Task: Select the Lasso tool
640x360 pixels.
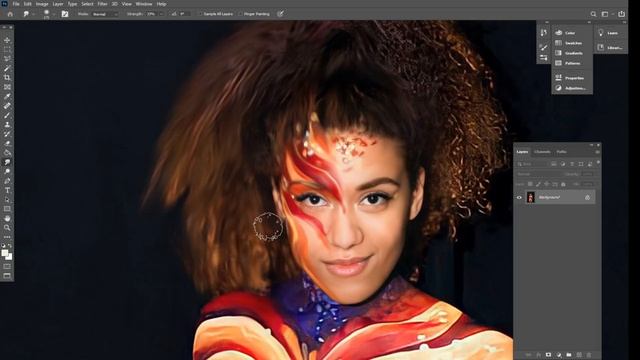Action: 7,59
